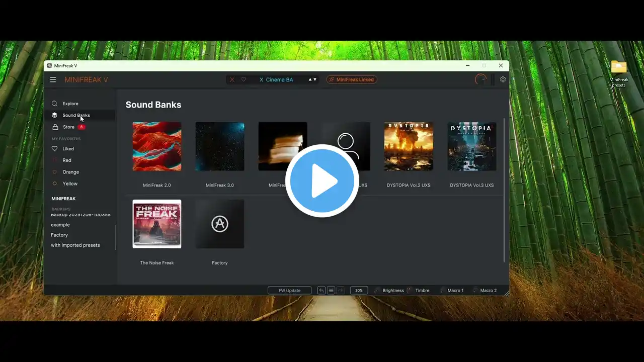Image resolution: width=644 pixels, height=362 pixels.
Task: Click the Sound Banks vertical scrollbar
Action: 504,190
